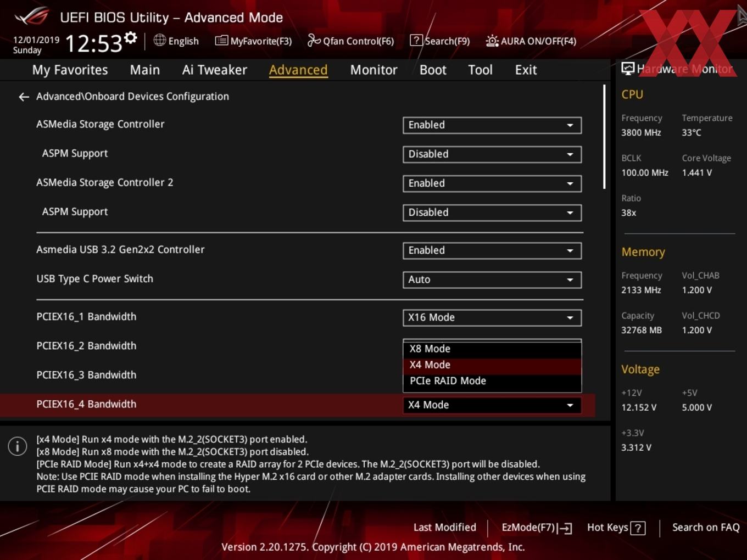This screenshot has height=560, width=747.
Task: Open the clock settings gear icon
Action: [x=131, y=38]
